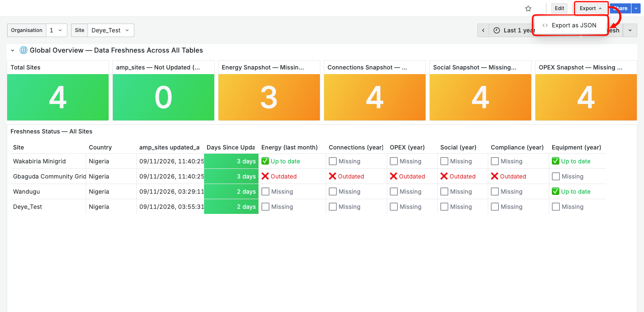Image resolution: width=644 pixels, height=312 pixels.
Task: Click green checkmark in Wandugu Equipment cell
Action: point(555,191)
